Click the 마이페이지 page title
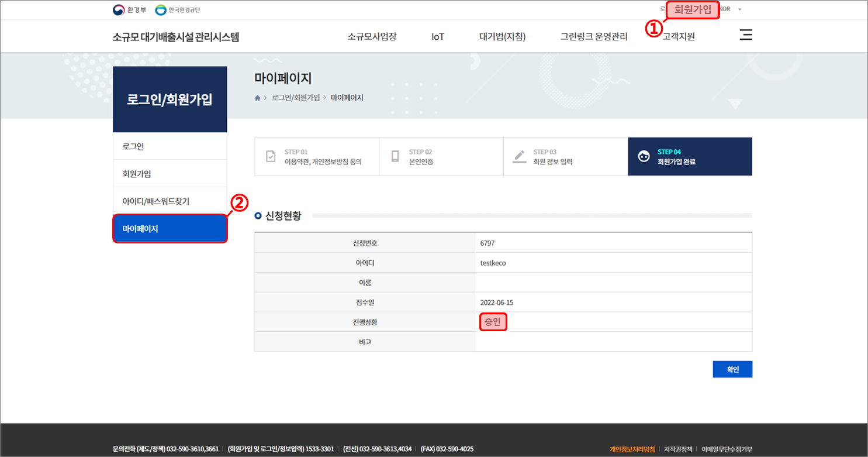Viewport: 868px width, 457px height. [283, 78]
